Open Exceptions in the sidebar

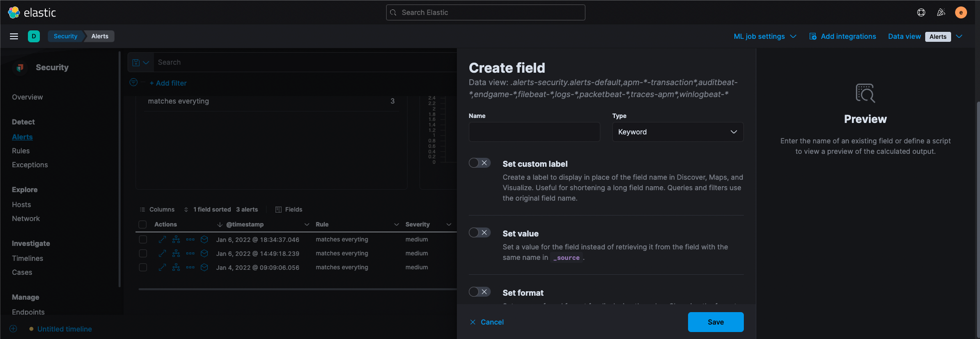click(x=30, y=165)
